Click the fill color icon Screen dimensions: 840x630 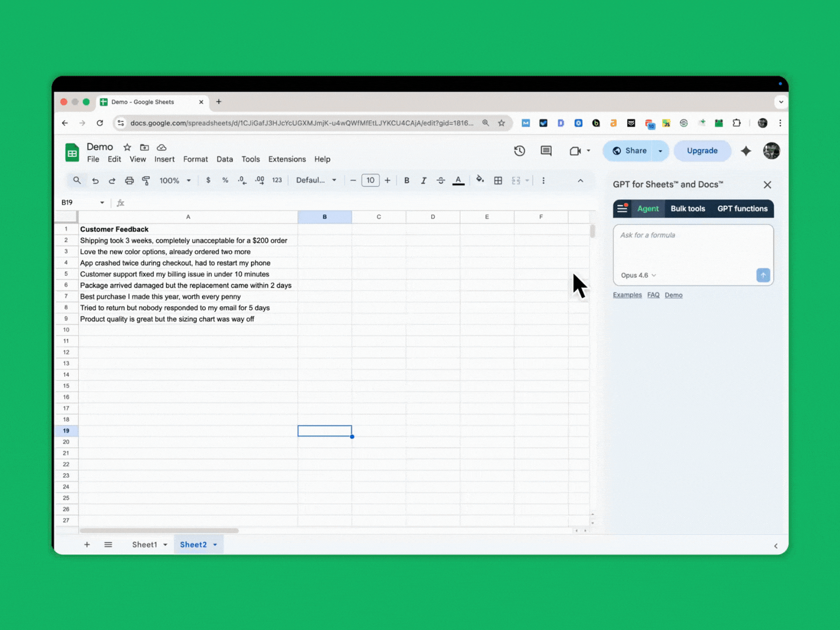point(480,180)
